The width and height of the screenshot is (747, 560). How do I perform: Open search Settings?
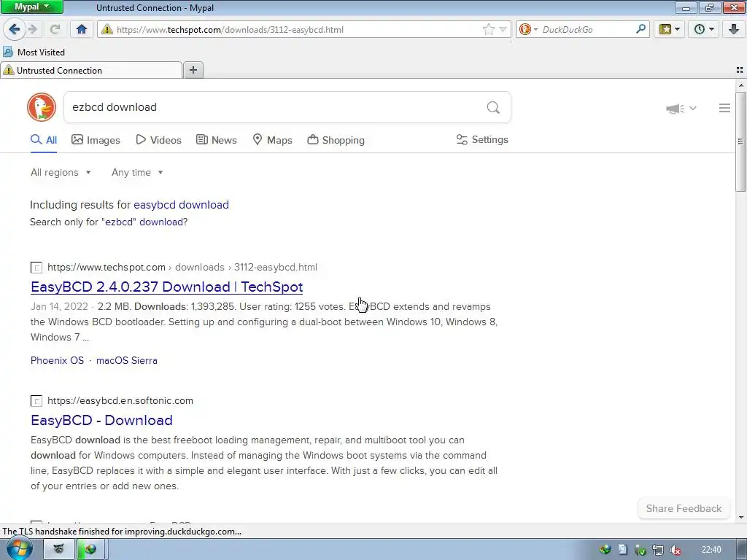(482, 139)
